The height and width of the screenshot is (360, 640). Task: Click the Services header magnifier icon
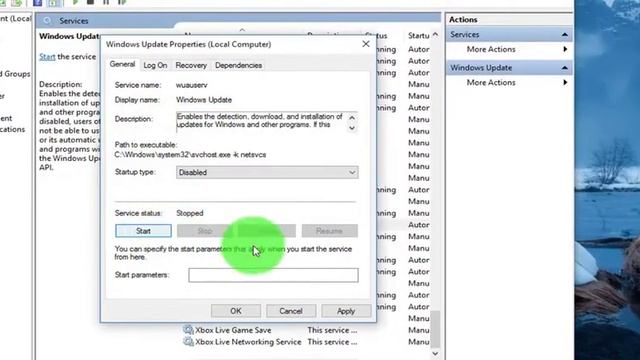(x=48, y=20)
